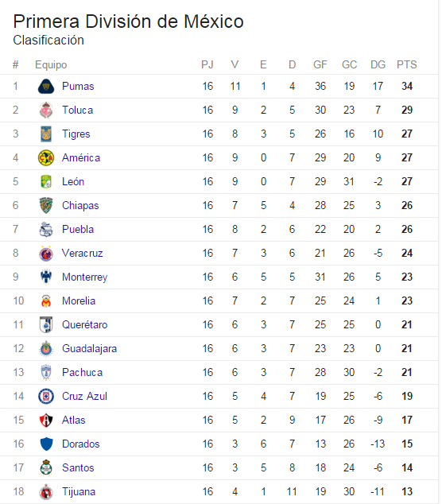Click the Atlas team crest icon
442x504 pixels.
pyautogui.click(x=46, y=420)
